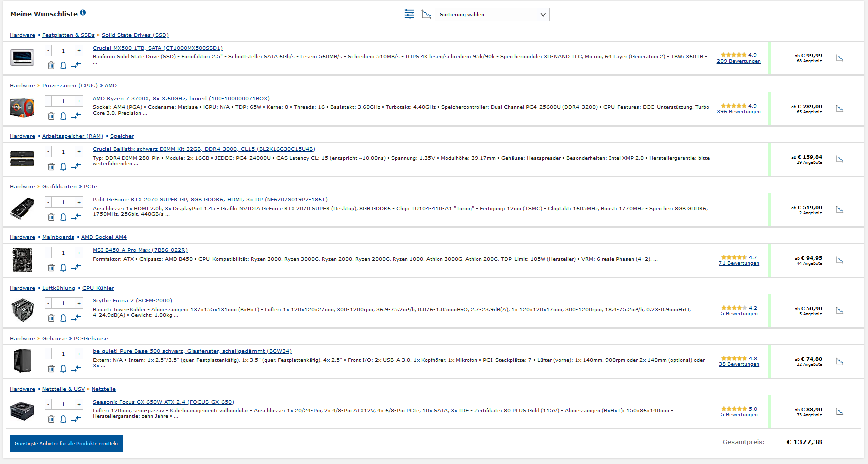Delete Crucial MX500 SSD with trash icon
The image size is (868, 464).
point(51,65)
